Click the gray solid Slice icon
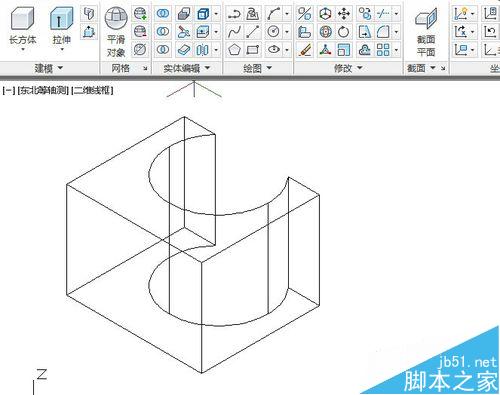This screenshot has height=395, width=500. point(184,14)
